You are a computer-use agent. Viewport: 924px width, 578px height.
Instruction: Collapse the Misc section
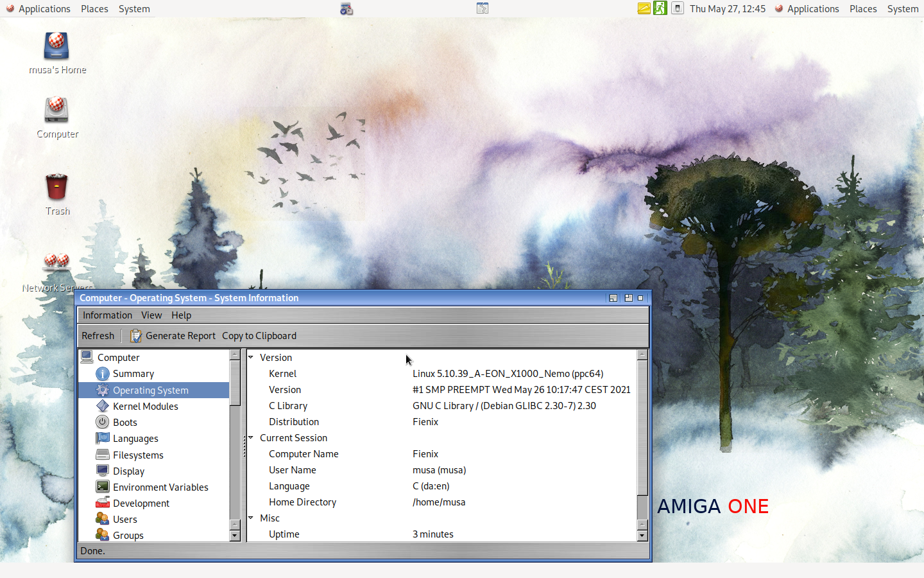[x=251, y=518]
